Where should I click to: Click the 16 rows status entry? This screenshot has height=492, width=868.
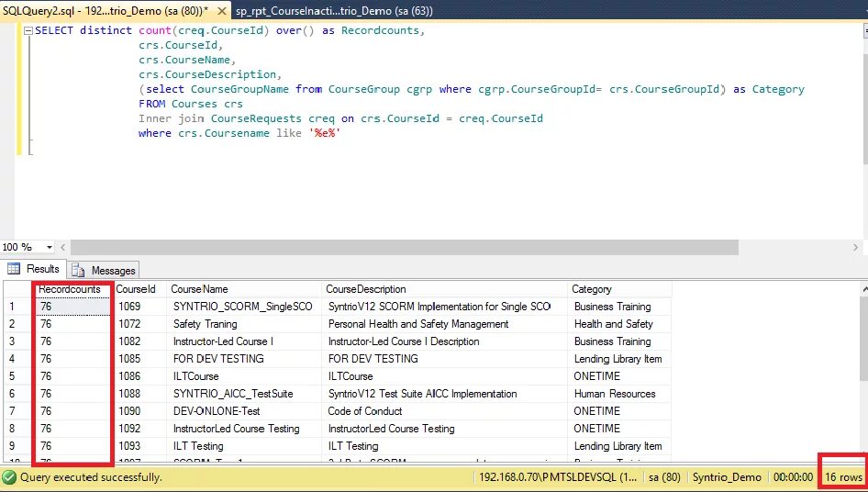tap(843, 477)
